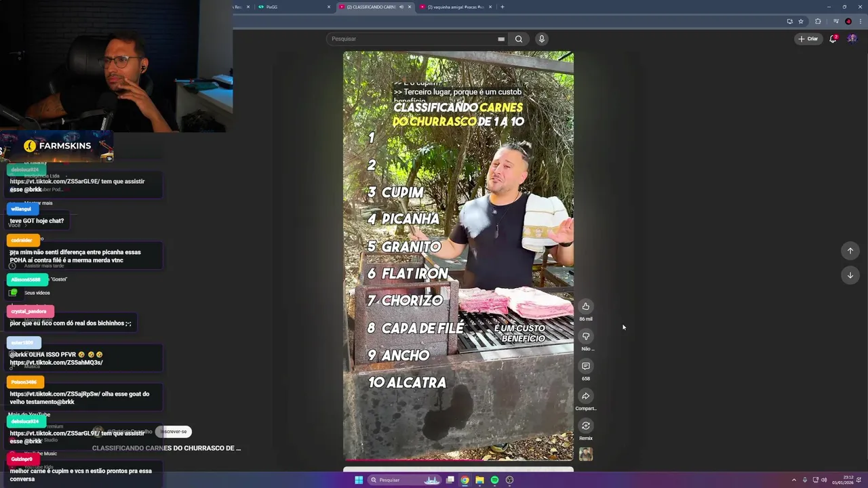This screenshot has width=868, height=488.
Task: Mute the CLASSIFICANDO CARNES tab audio icon
Action: (401, 7)
